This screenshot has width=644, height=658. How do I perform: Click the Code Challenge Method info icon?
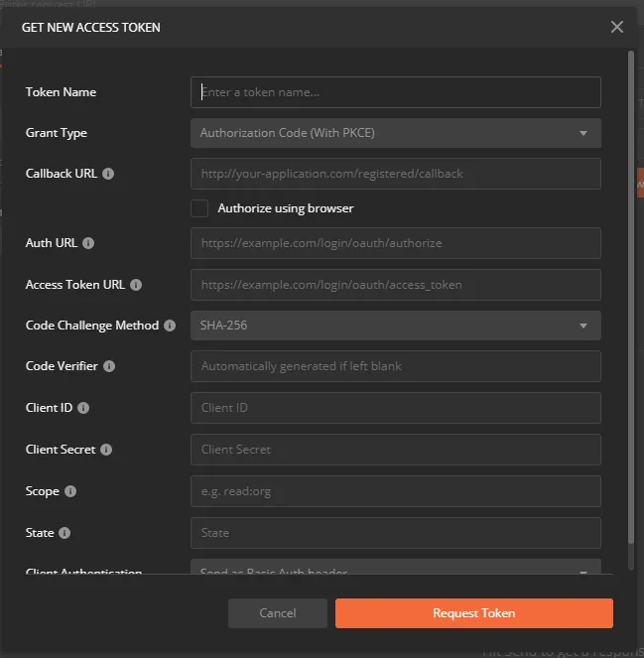tap(170, 326)
